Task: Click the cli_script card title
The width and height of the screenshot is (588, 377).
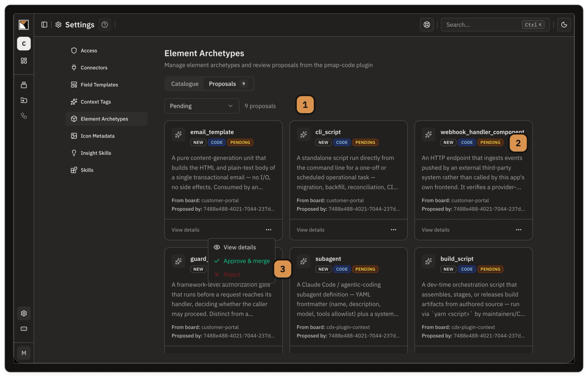Action: (328, 132)
